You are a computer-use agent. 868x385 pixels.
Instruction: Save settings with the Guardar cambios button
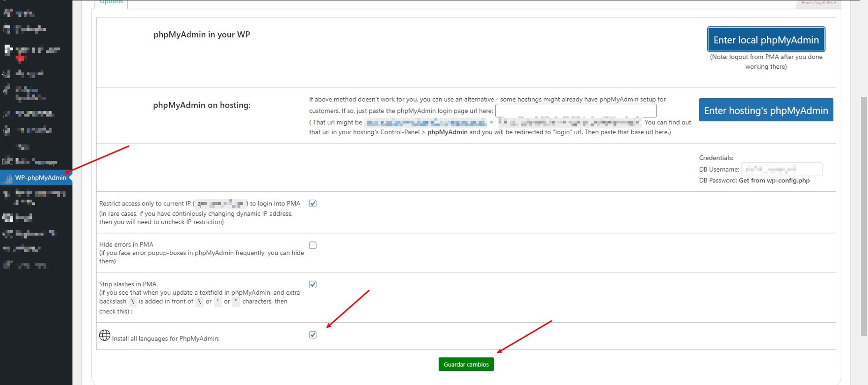click(x=466, y=364)
